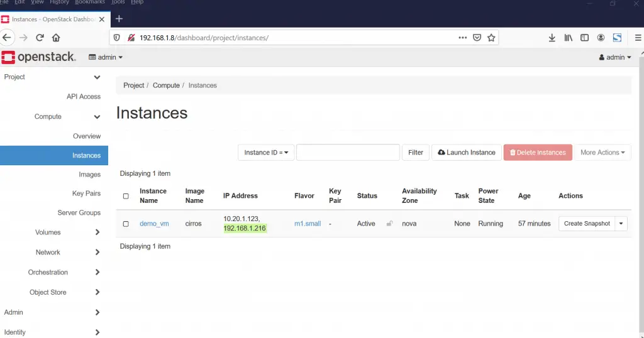
Task: Click the blue extension icon in toolbar
Action: [617, 38]
